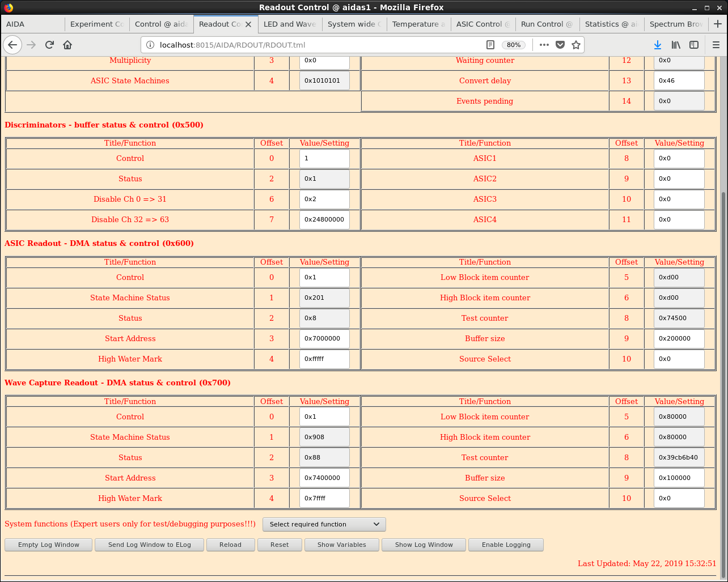The image size is (728, 582).
Task: Open the downloads arrow icon
Action: 657,45
